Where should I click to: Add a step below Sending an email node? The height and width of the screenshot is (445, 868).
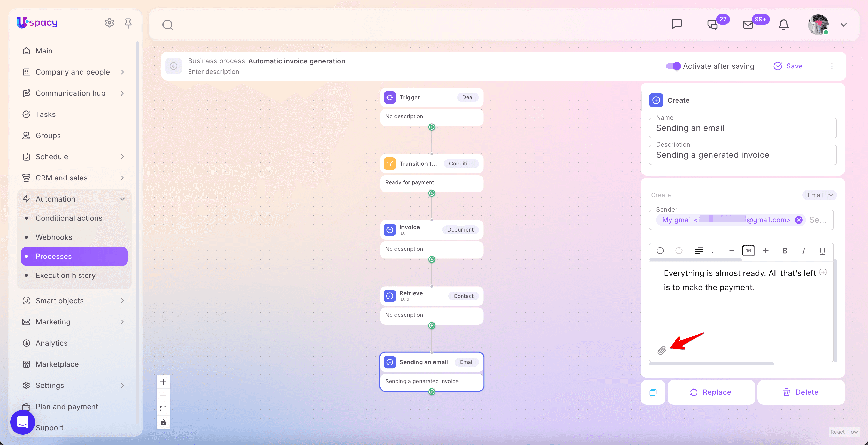432,392
